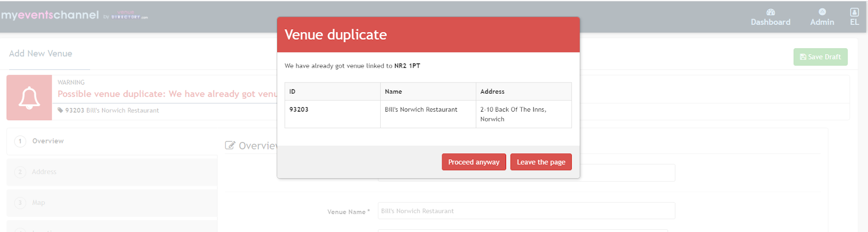This screenshot has width=868, height=232.
Task: Click the Admin circle icon
Action: click(x=822, y=12)
